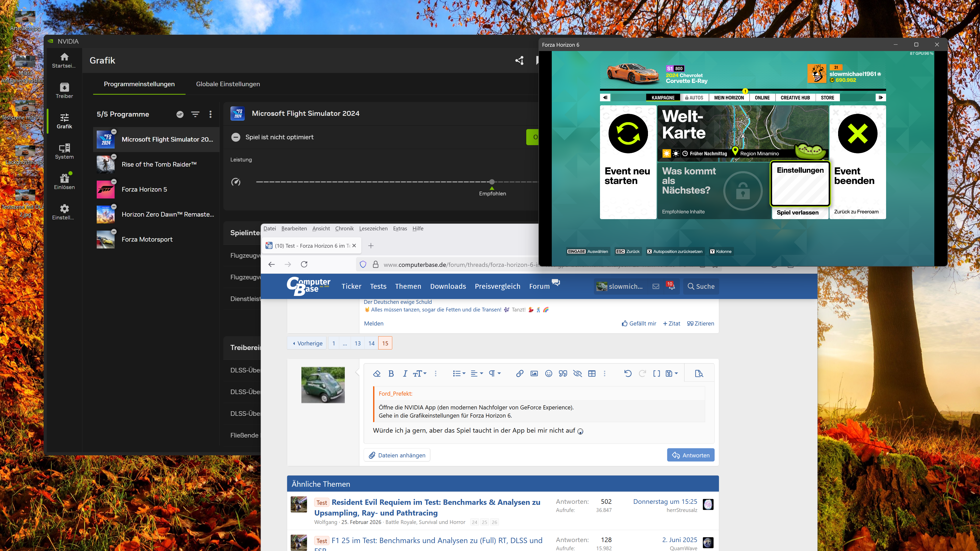
Task: Open list dropdown in editor toolbar
Action: pyautogui.click(x=459, y=373)
